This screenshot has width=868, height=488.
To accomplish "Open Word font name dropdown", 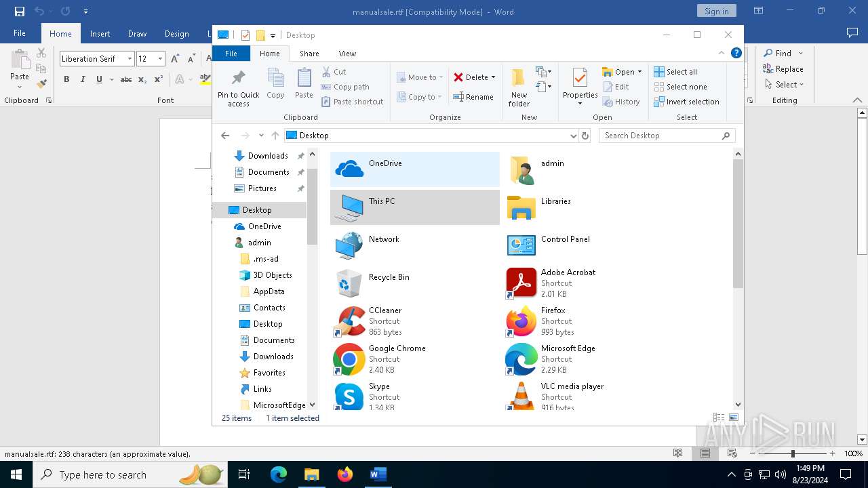I will click(130, 59).
